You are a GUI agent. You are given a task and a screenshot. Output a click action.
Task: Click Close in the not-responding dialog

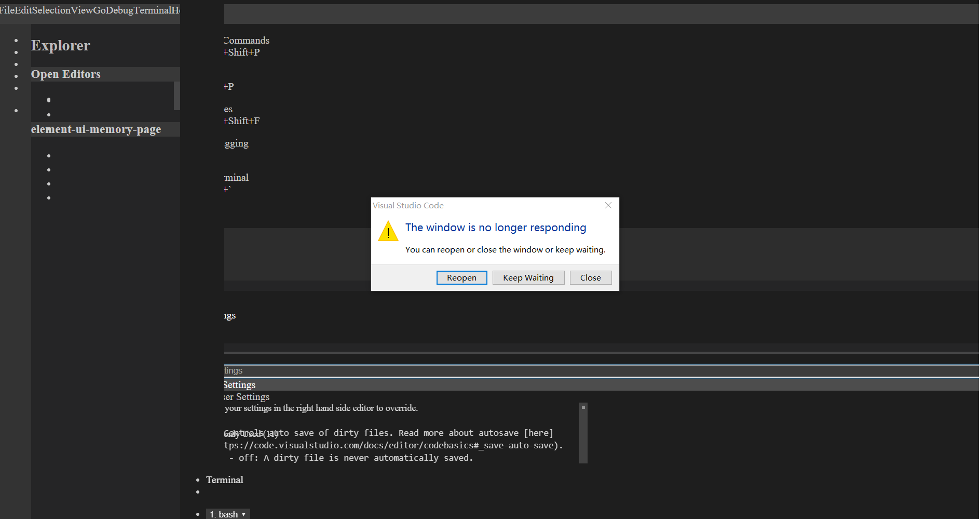point(590,277)
